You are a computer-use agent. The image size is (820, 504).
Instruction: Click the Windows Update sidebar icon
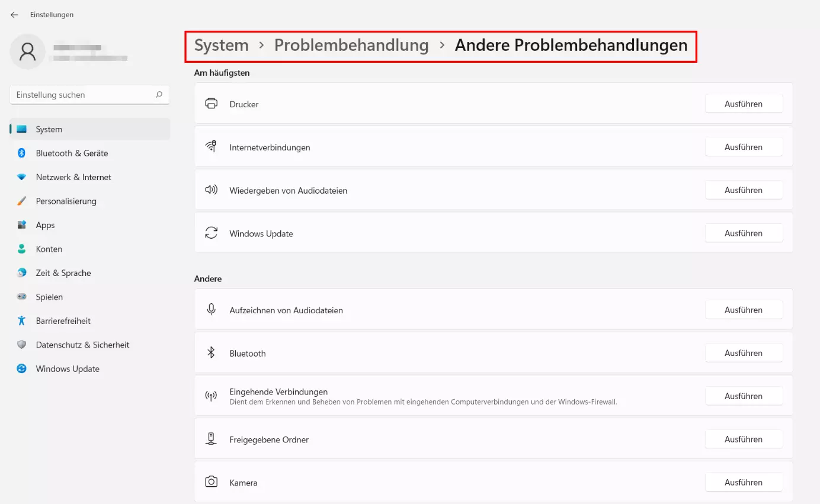[x=22, y=368]
